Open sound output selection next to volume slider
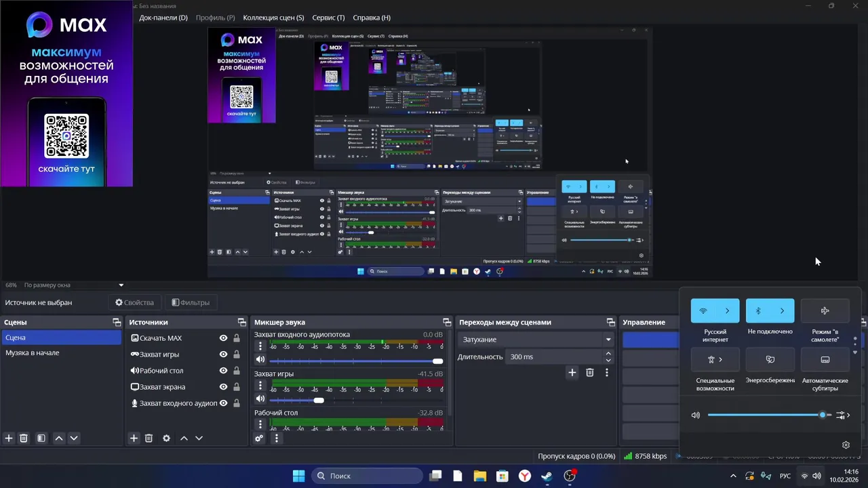This screenshot has height=488, width=868. (x=843, y=415)
